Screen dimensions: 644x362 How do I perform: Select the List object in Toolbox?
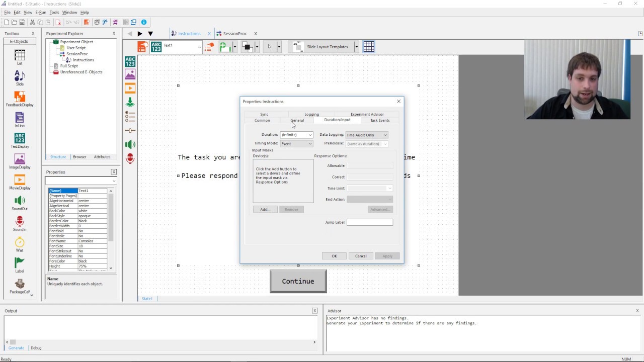20,57
